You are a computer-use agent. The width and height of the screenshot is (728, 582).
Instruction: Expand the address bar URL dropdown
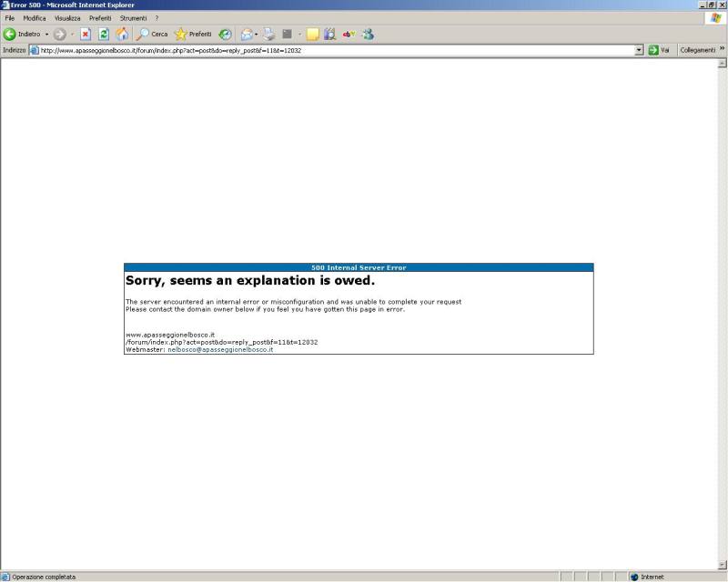(x=640, y=50)
